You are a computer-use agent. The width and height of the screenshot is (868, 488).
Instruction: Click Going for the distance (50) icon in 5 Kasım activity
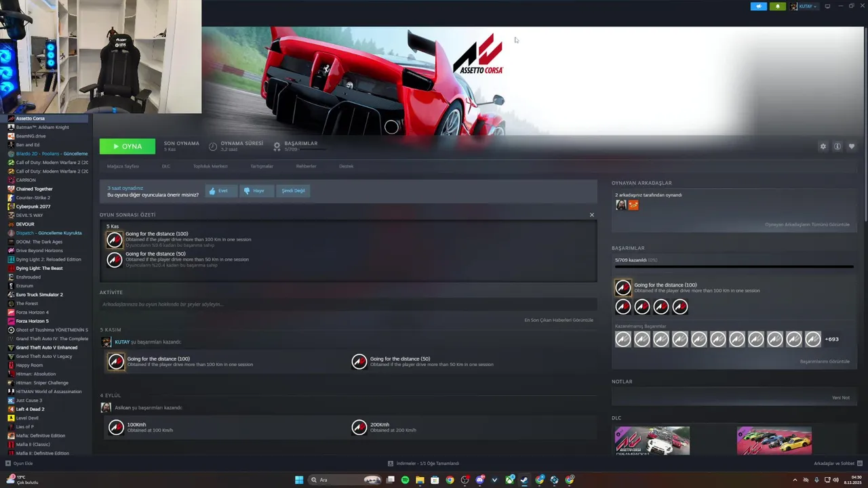point(359,361)
